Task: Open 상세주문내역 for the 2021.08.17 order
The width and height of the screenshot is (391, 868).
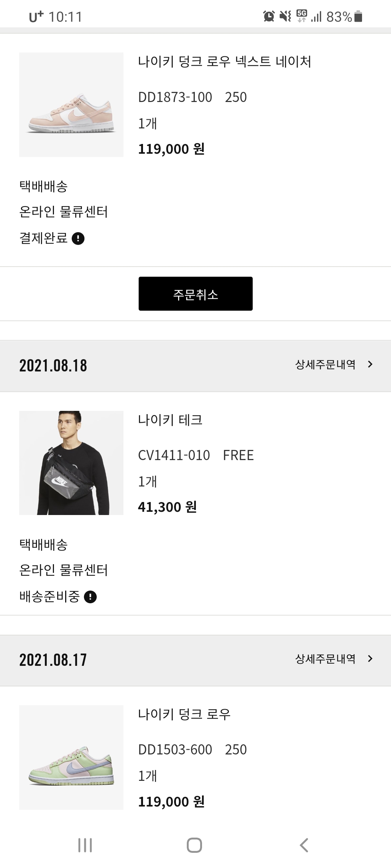Action: 325,659
